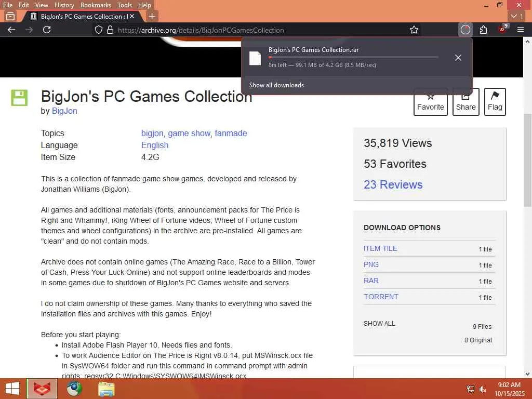Click Show all downloads
532x399 pixels.
click(276, 85)
